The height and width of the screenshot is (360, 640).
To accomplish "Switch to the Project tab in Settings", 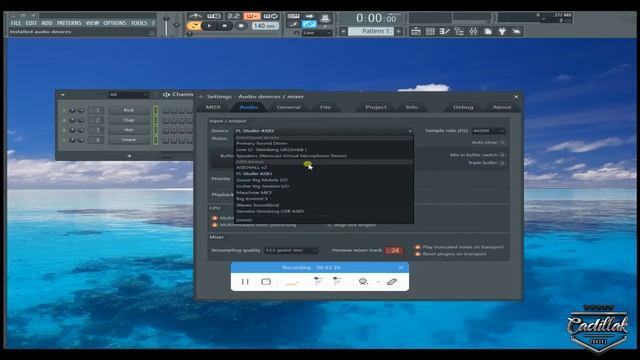I will [376, 107].
